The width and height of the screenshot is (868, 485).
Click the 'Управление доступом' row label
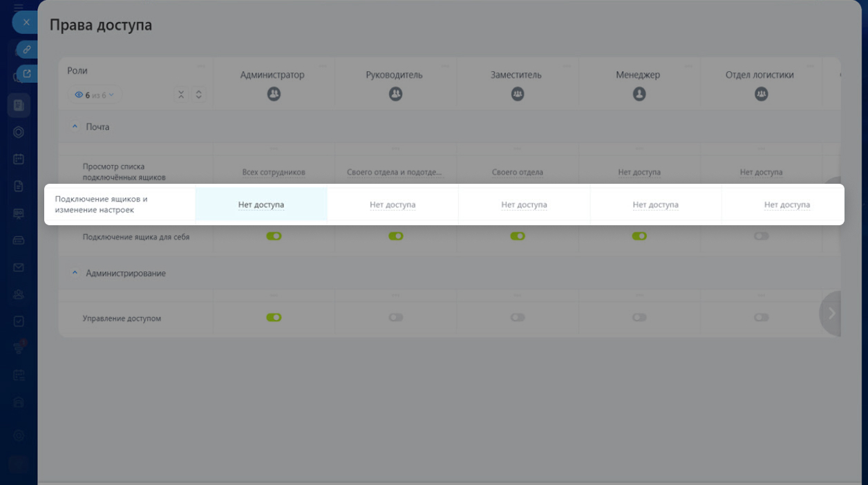tap(122, 318)
